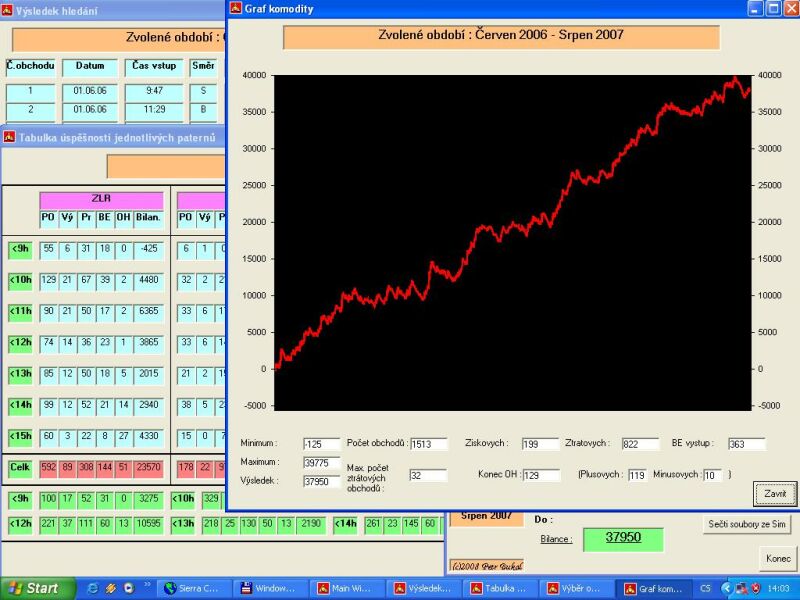Switch to Tabulka... taskbar button
The image size is (800, 600).
point(500,588)
